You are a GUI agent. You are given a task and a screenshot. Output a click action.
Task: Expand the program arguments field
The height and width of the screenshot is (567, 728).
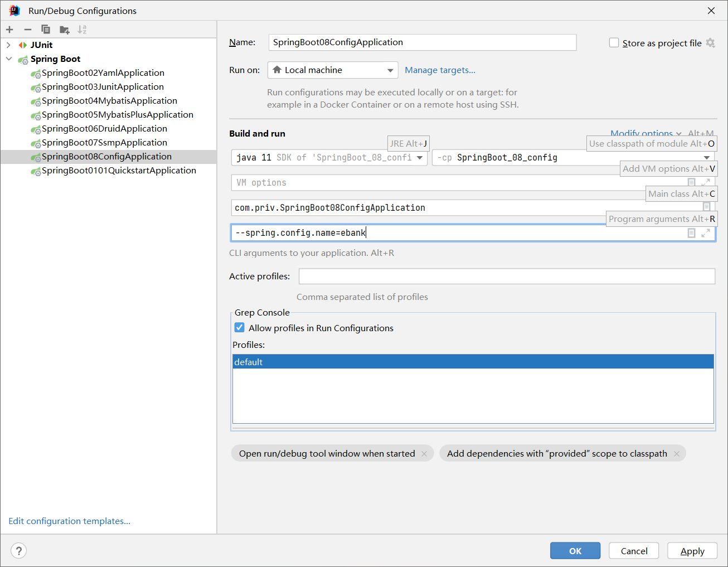tap(706, 233)
